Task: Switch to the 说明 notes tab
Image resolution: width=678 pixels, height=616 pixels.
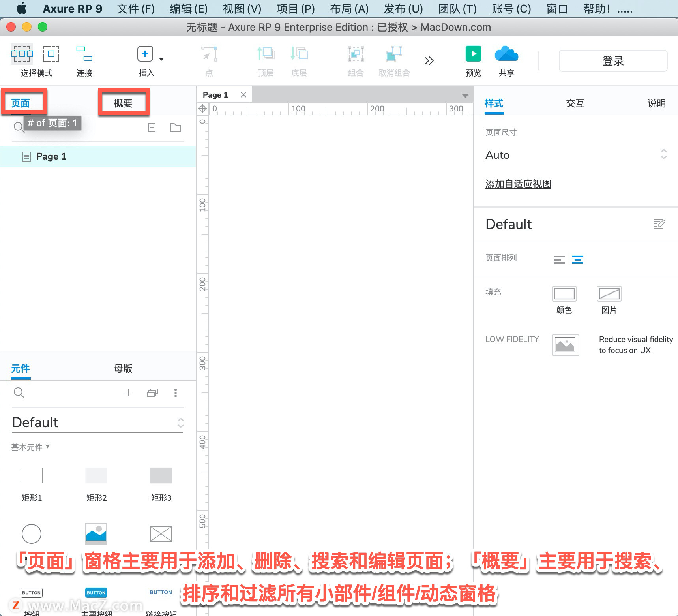Action: (x=656, y=103)
